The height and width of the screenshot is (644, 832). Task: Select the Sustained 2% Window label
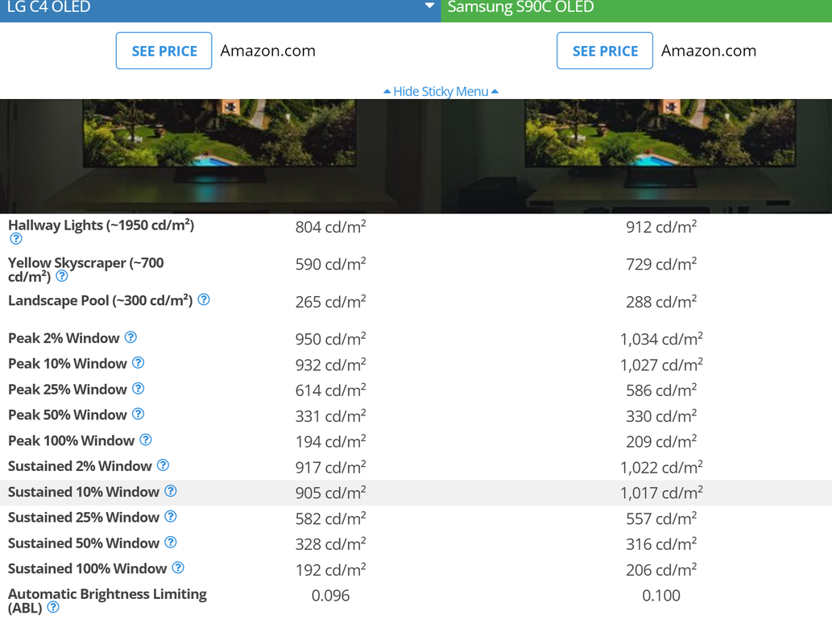(x=80, y=466)
